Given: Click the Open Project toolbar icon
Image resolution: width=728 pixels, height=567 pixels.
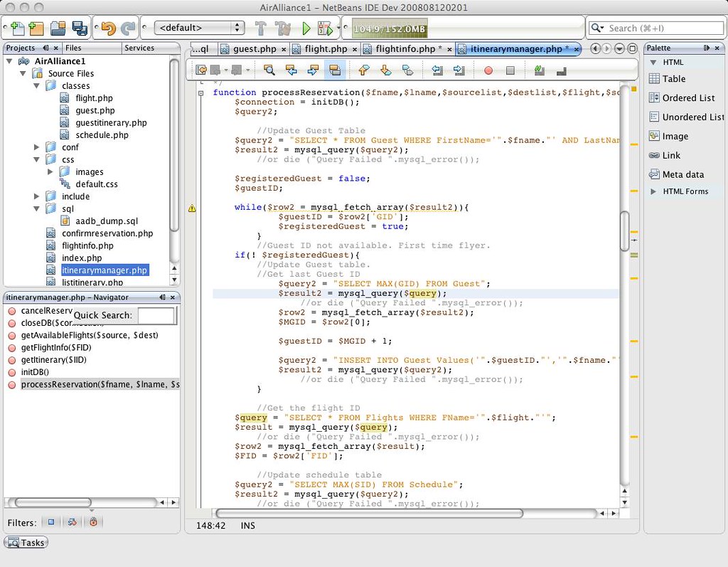Looking at the screenshot, I should tap(58, 28).
